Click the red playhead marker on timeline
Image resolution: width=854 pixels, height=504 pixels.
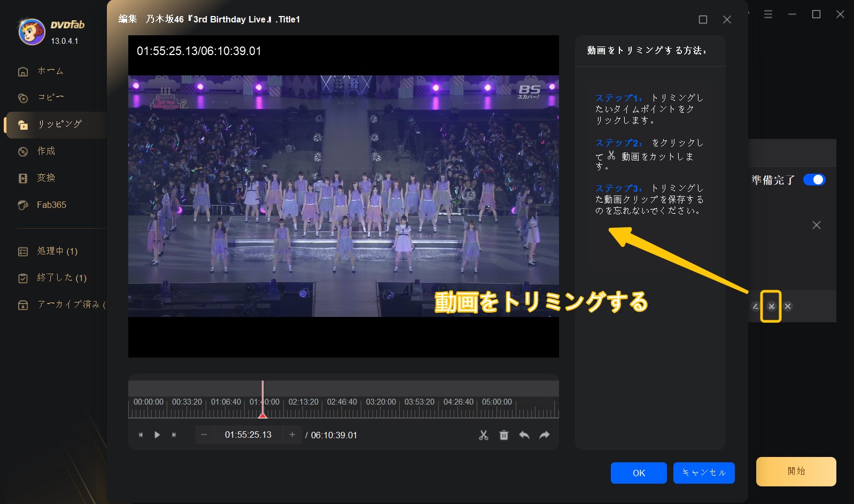[x=262, y=415]
